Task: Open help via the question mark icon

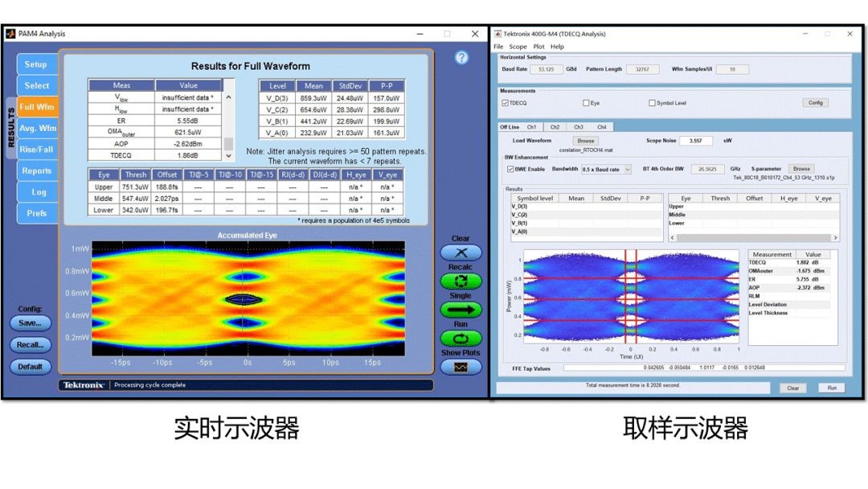Action: click(461, 58)
